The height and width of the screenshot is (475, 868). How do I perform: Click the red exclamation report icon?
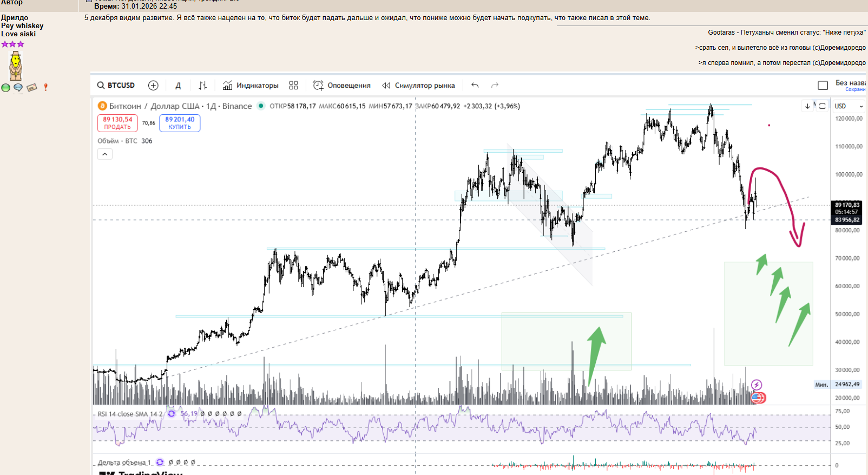(46, 87)
